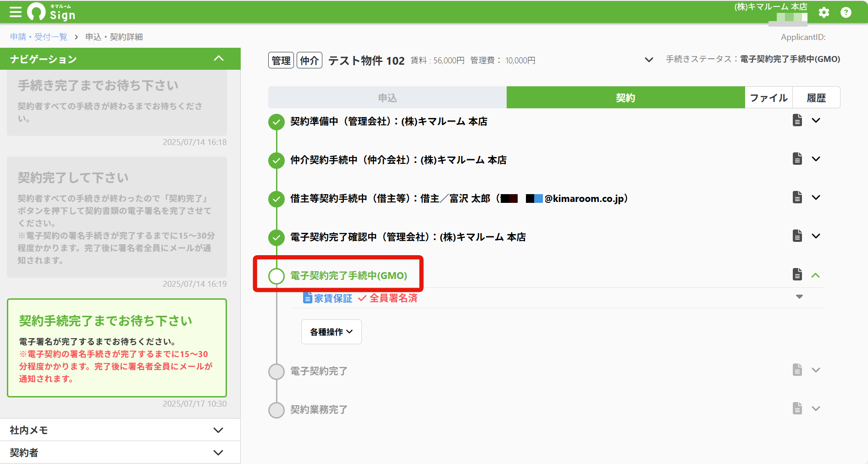Open the hamburger menu
The image size is (868, 464).
[16, 12]
